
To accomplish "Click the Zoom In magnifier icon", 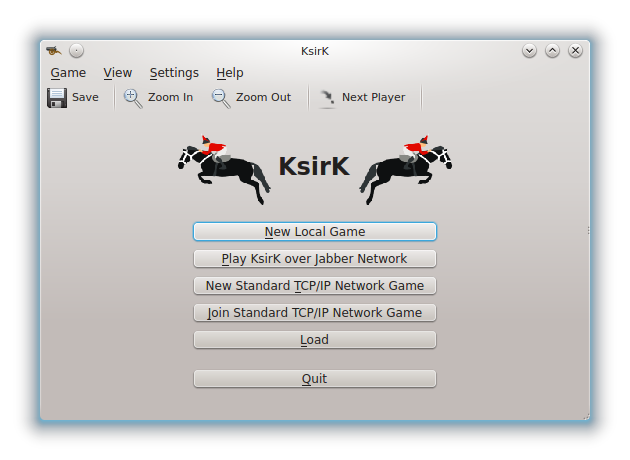I will click(x=133, y=98).
